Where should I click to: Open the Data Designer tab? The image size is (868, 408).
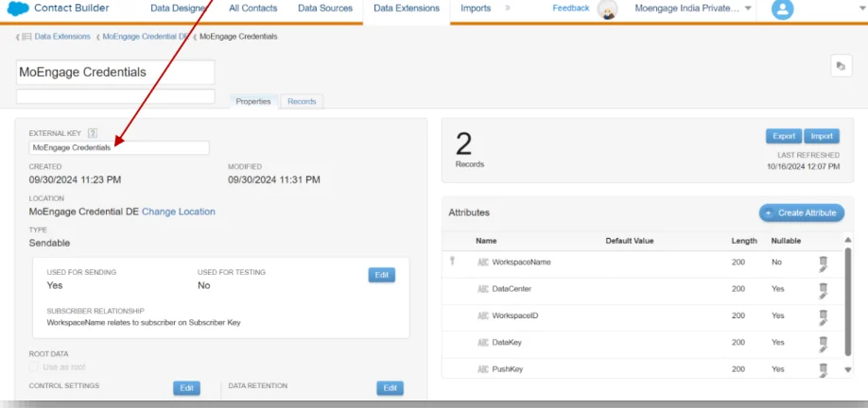pyautogui.click(x=179, y=8)
